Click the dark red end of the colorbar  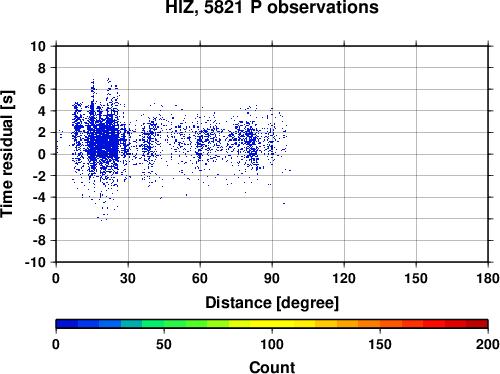click(477, 324)
